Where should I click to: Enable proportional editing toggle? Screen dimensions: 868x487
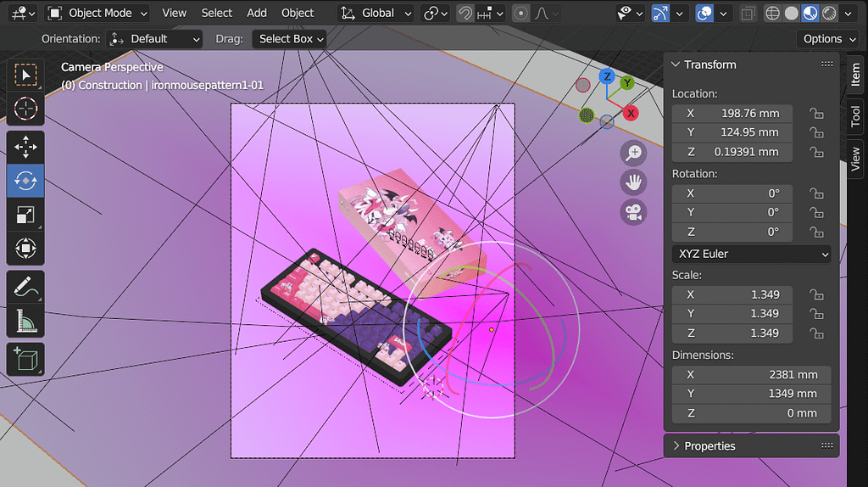pyautogui.click(x=520, y=14)
